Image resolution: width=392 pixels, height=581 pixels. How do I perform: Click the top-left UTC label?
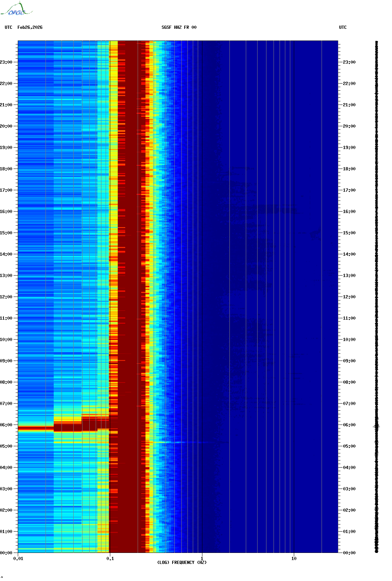[9, 27]
